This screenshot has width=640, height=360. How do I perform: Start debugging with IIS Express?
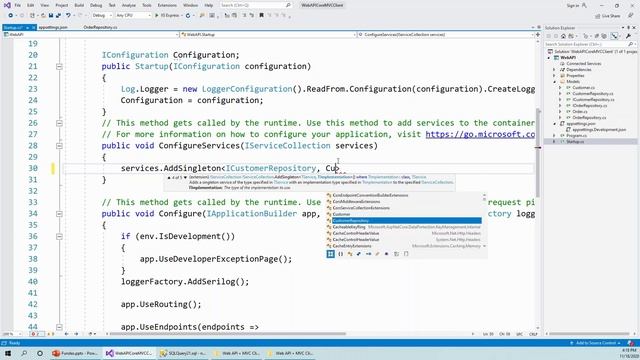pyautogui.click(x=167, y=16)
